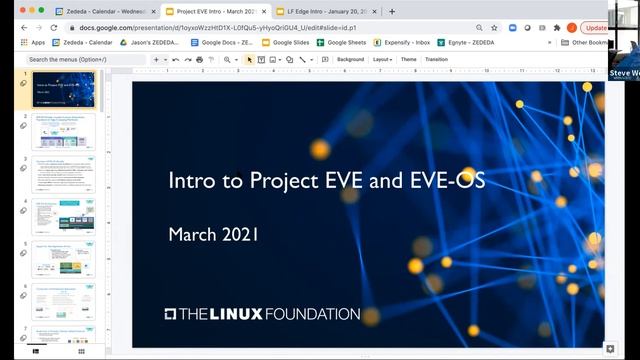The image size is (640, 360).
Task: Open a new browser tab
Action: [x=392, y=11]
